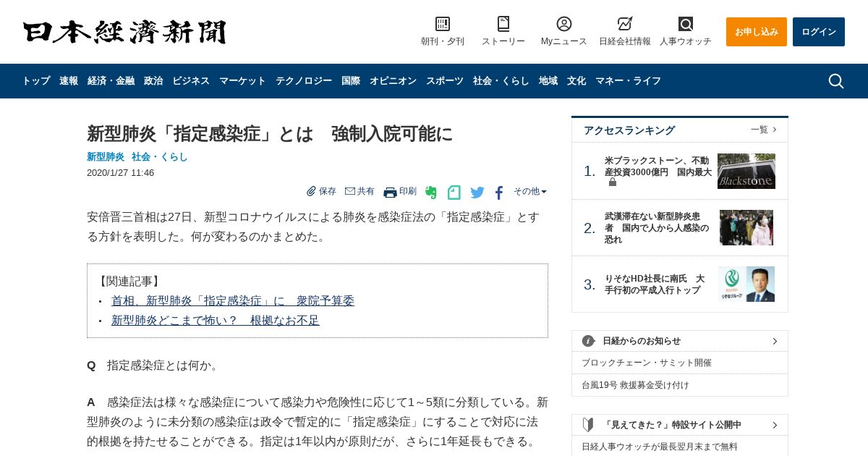Click the orange お申し込み button
868x456 pixels.
tap(757, 32)
